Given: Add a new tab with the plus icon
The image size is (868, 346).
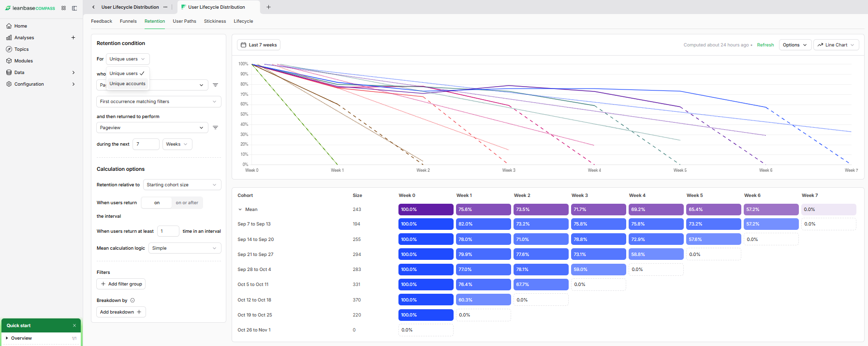Looking at the screenshot, I should coord(268,7).
